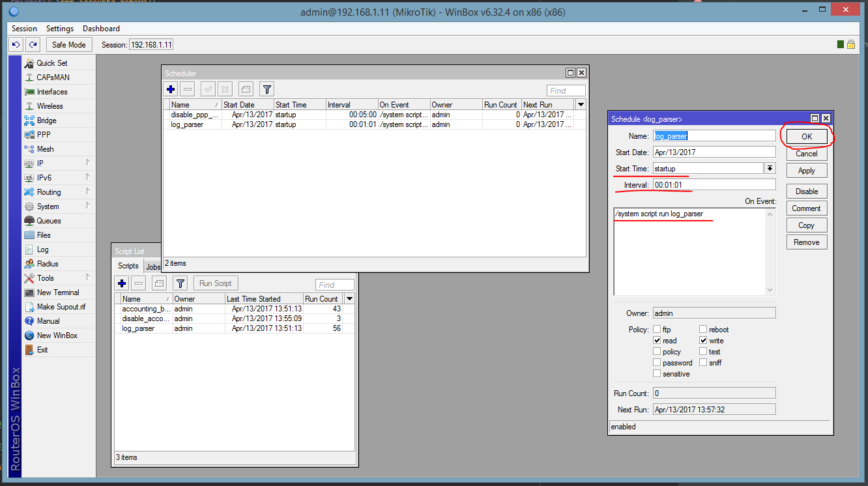Expand the IP submenu in sidebar

87,163
